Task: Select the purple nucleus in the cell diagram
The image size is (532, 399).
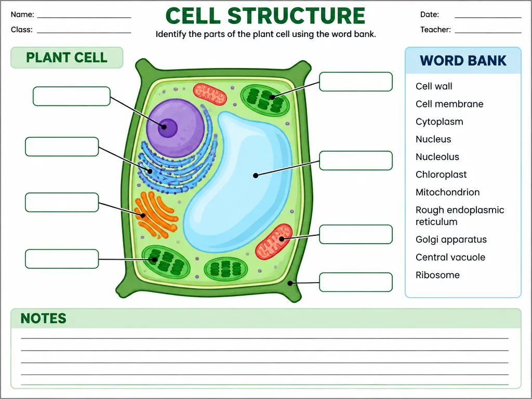Action: point(176,128)
